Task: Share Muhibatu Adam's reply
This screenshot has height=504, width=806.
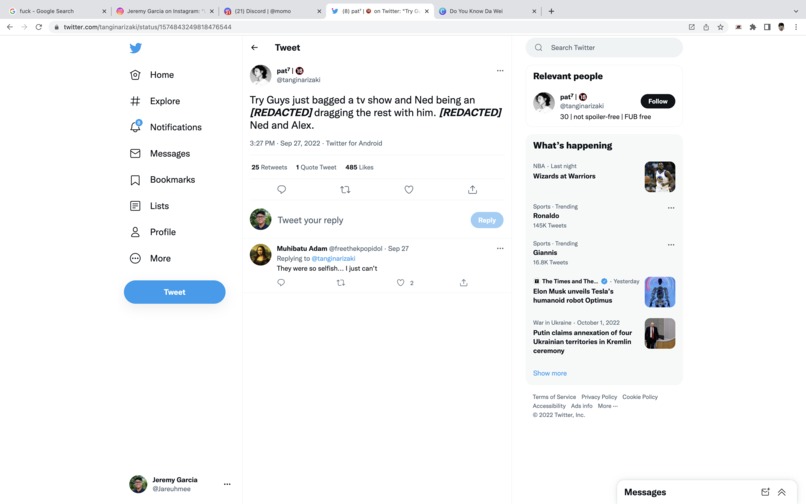Action: (464, 282)
